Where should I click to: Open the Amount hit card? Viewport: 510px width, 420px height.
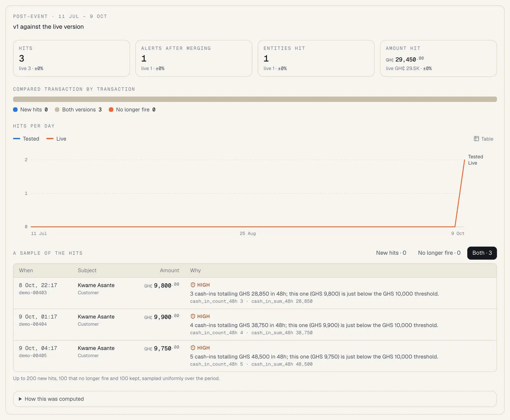tap(438, 58)
